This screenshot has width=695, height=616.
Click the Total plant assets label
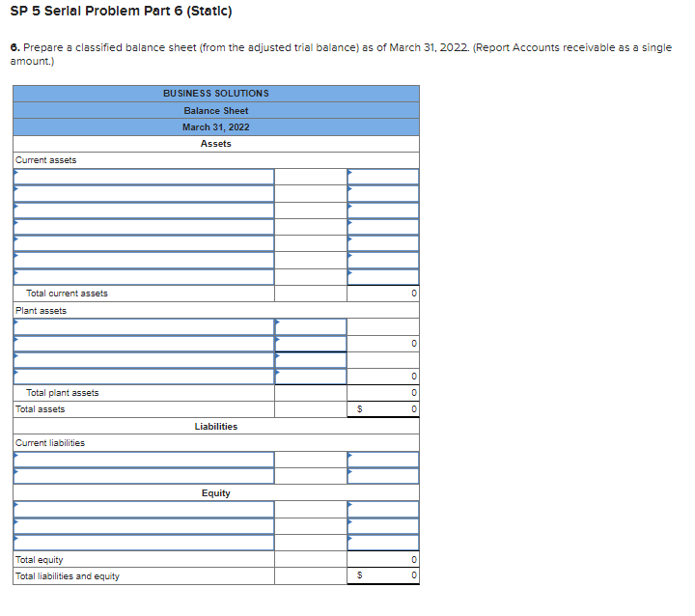pos(63,393)
